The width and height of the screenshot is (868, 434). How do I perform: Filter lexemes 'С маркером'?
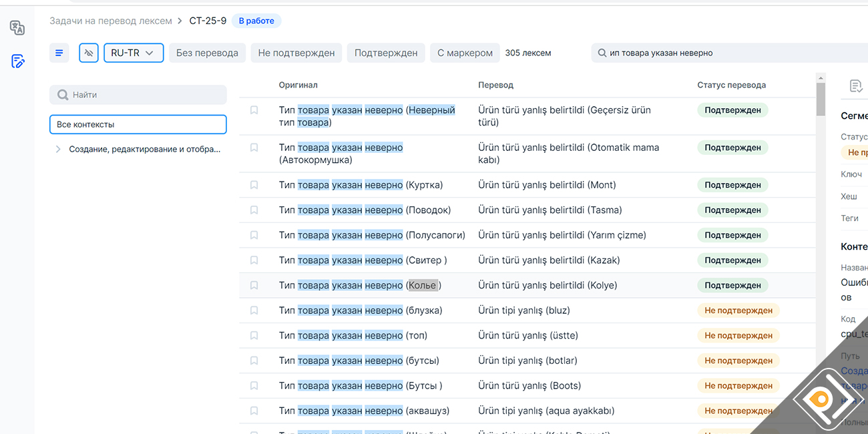(465, 53)
